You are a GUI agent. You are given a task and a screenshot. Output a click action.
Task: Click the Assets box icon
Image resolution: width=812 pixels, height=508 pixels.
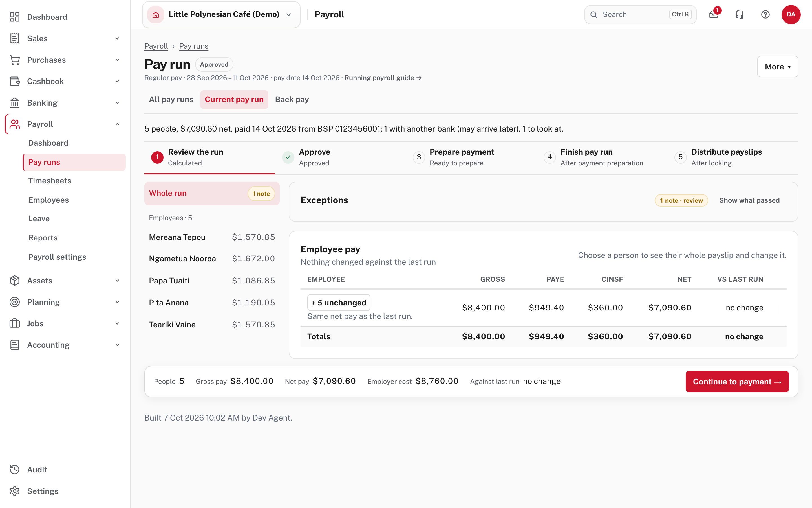tap(14, 281)
